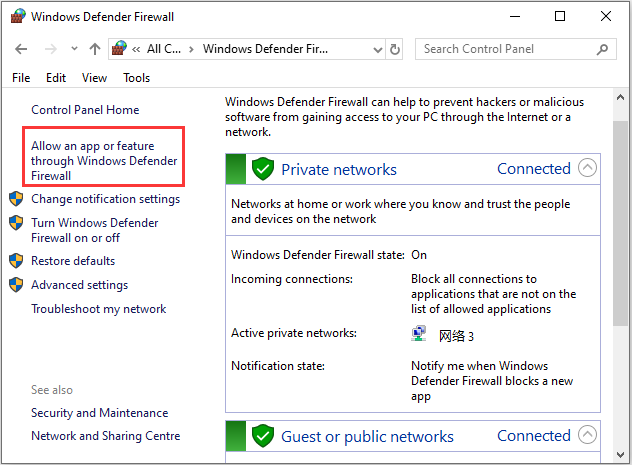Image resolution: width=632 pixels, height=465 pixels.
Task: Click Connected status of Guest or public networks
Action: 534,436
